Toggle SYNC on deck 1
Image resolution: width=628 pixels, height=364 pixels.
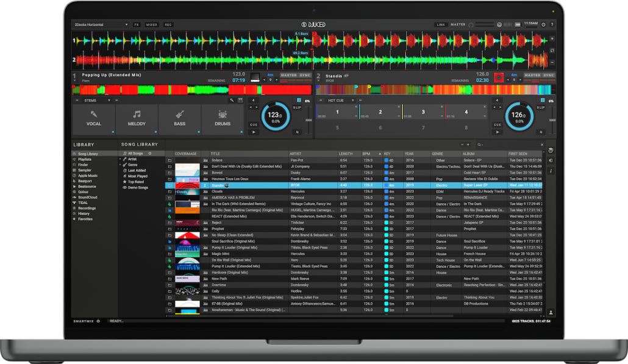(305, 75)
